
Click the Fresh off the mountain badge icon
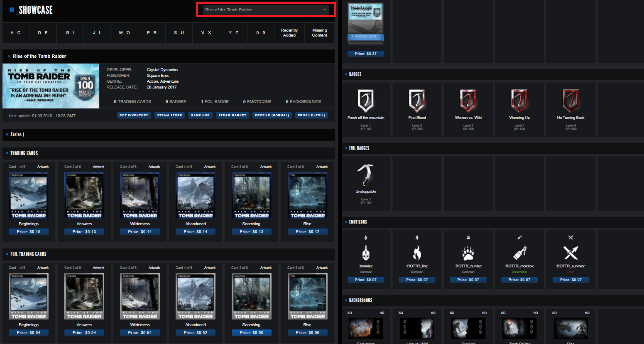coord(366,101)
